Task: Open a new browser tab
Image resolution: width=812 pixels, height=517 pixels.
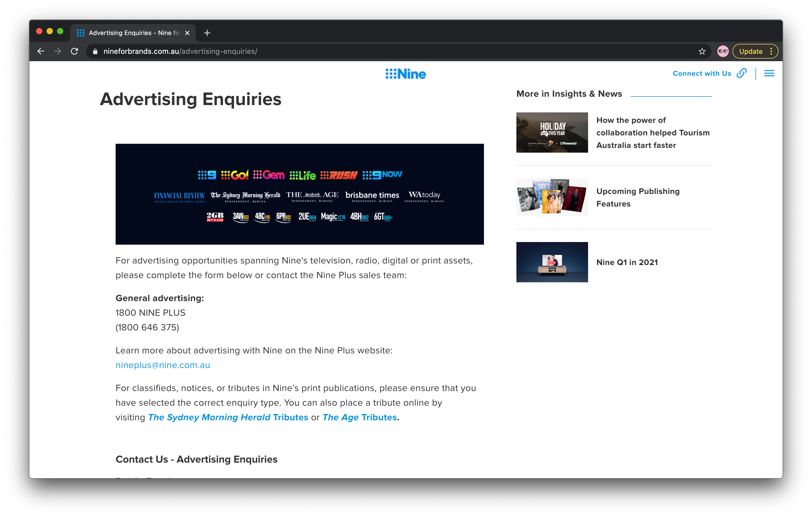Action: tap(207, 33)
